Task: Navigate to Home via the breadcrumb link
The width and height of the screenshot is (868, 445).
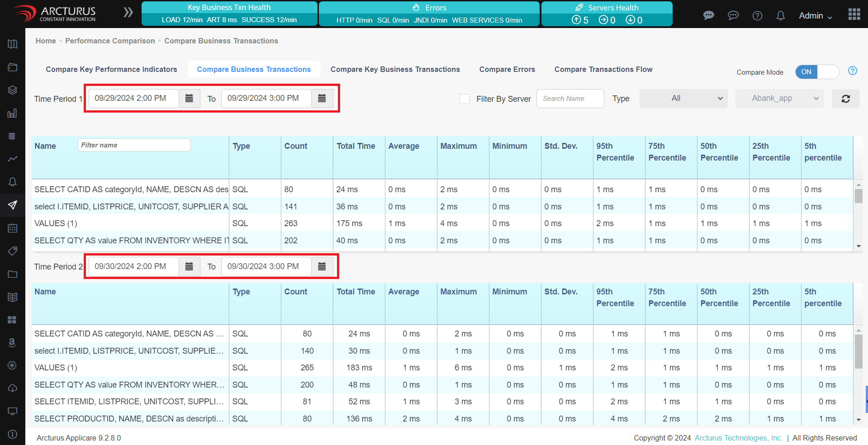Action: [x=45, y=41]
